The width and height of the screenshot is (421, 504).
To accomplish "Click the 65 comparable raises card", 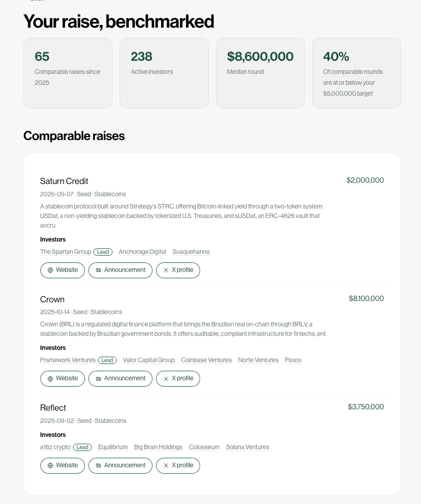I will 68,73.
